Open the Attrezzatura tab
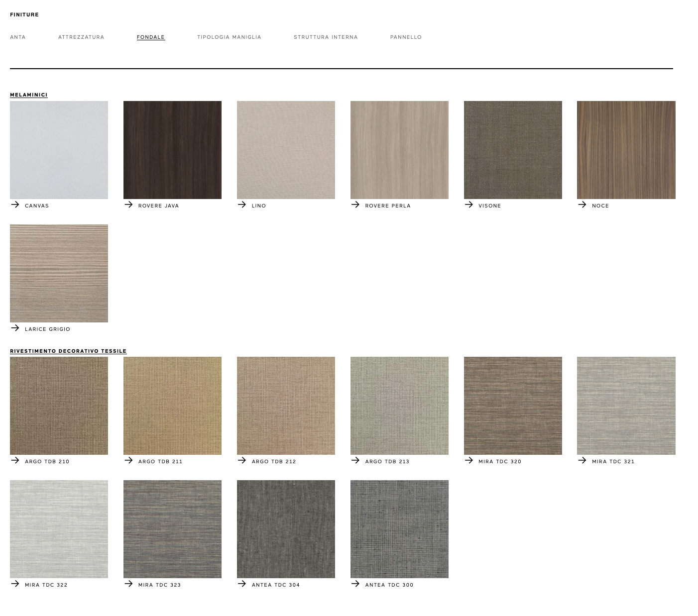Viewport: 698px width, 616px height. [81, 37]
